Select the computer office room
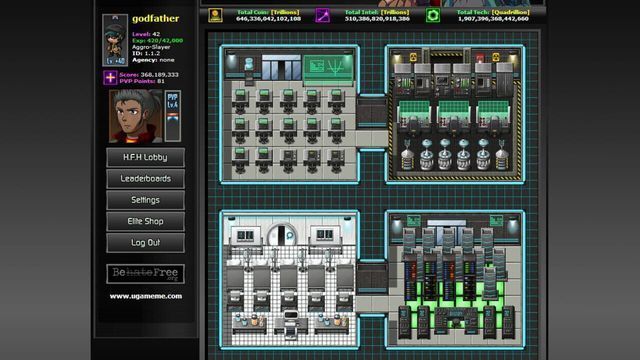The height and width of the screenshot is (360, 640). click(x=290, y=114)
